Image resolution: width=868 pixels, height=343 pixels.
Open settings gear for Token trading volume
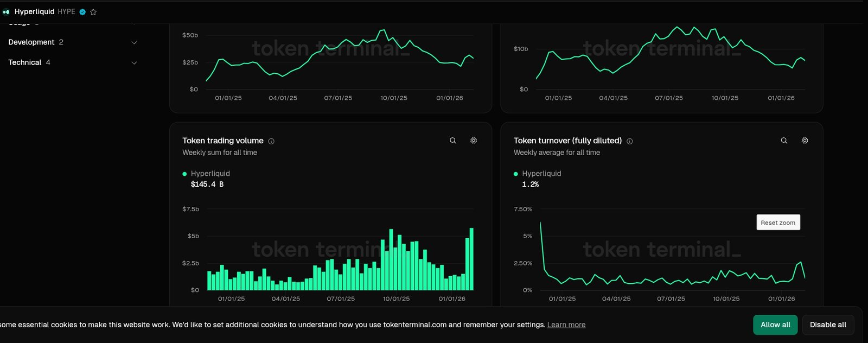click(474, 141)
